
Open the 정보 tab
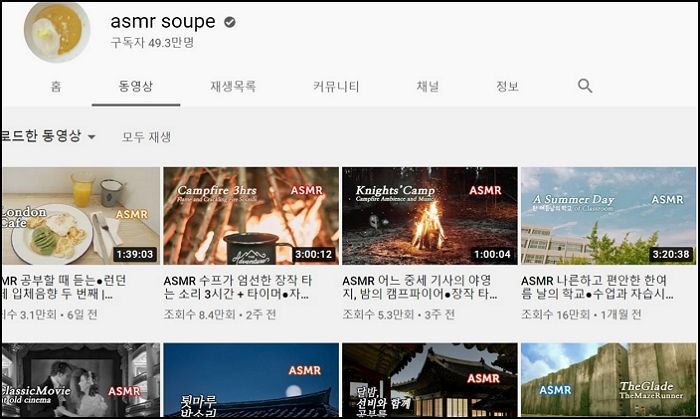pos(508,86)
